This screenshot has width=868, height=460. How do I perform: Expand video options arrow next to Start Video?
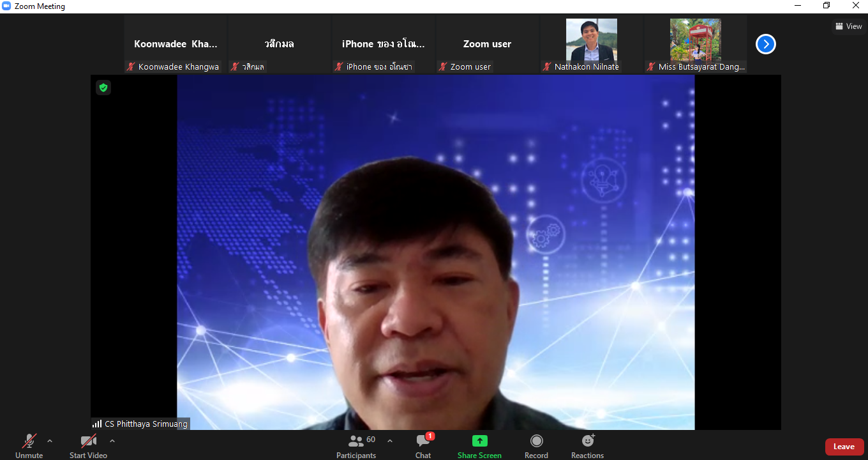click(112, 441)
